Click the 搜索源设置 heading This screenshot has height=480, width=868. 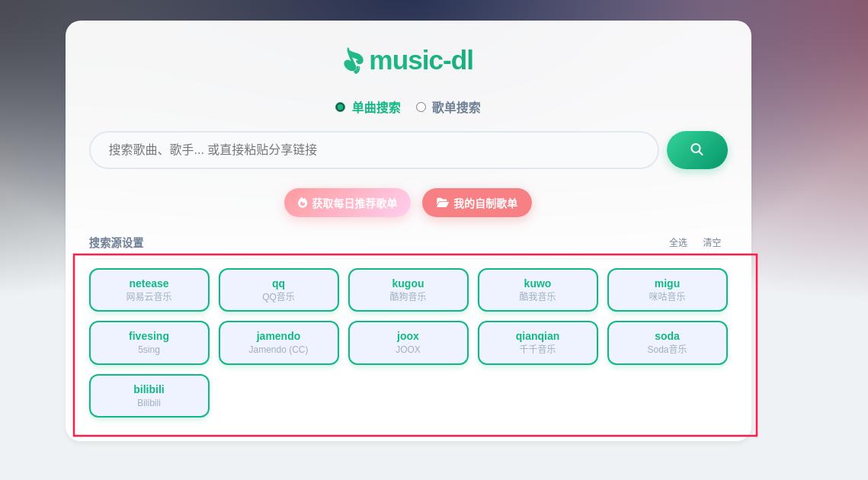(117, 242)
